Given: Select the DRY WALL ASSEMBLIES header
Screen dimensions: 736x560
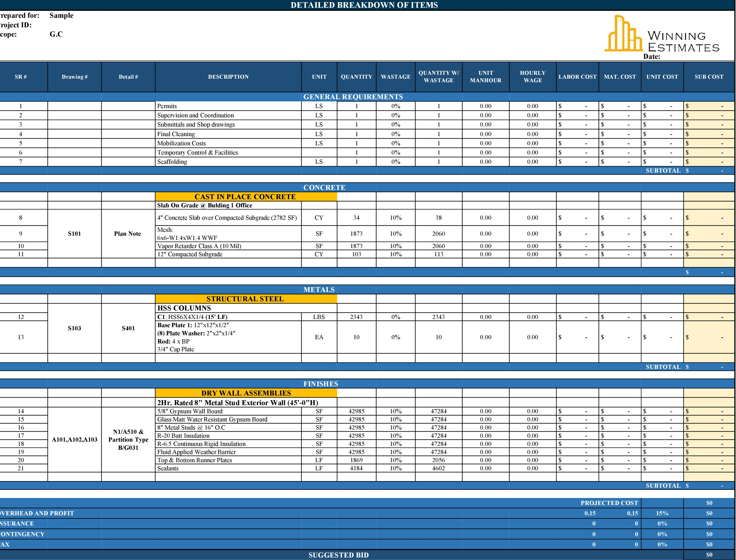Looking at the screenshot, I should [246, 393].
